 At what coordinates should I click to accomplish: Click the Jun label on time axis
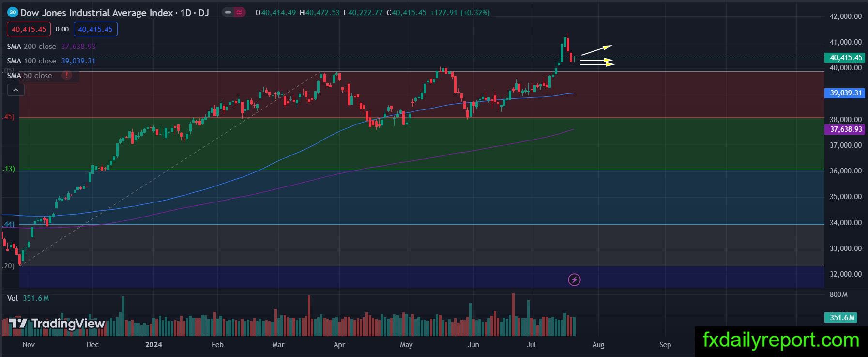click(473, 345)
